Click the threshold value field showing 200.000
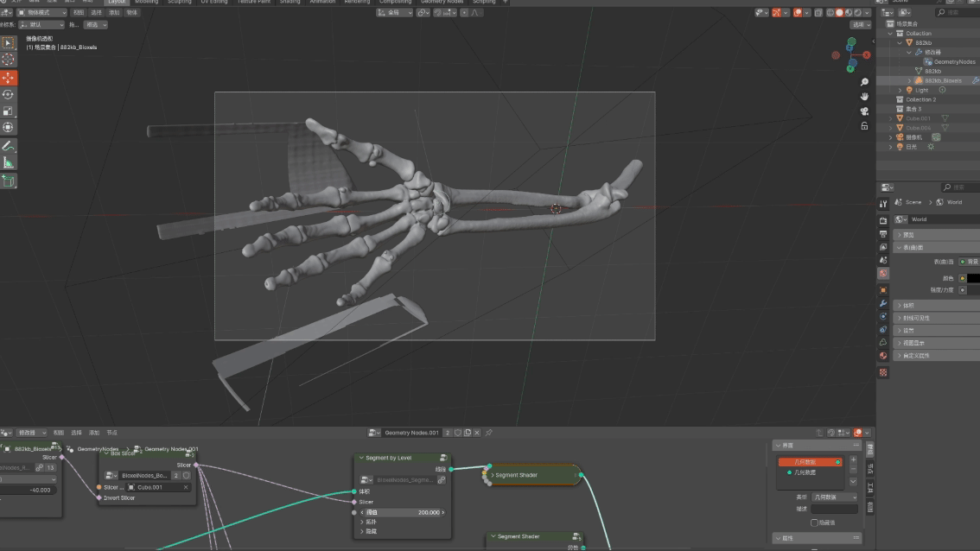This screenshot has width=980, height=551. [401, 512]
